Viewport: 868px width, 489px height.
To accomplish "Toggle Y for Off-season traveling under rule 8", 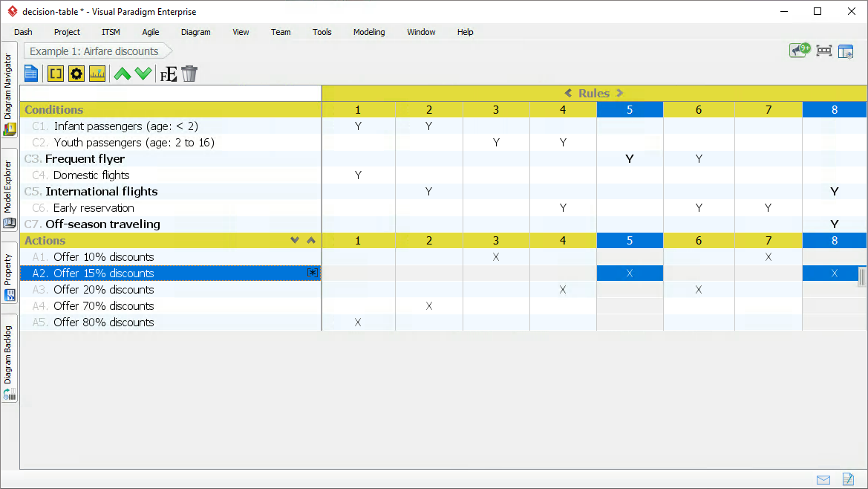I will [834, 224].
